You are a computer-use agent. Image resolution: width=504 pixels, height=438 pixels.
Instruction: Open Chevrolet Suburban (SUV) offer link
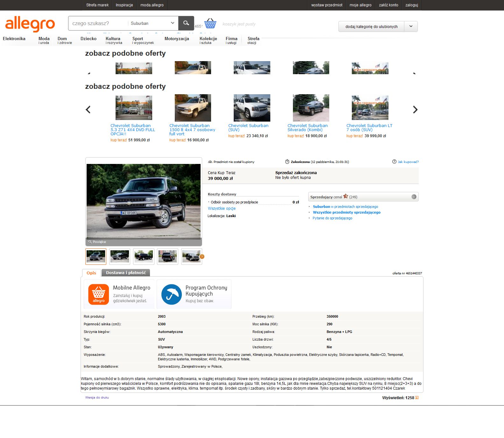click(x=248, y=128)
